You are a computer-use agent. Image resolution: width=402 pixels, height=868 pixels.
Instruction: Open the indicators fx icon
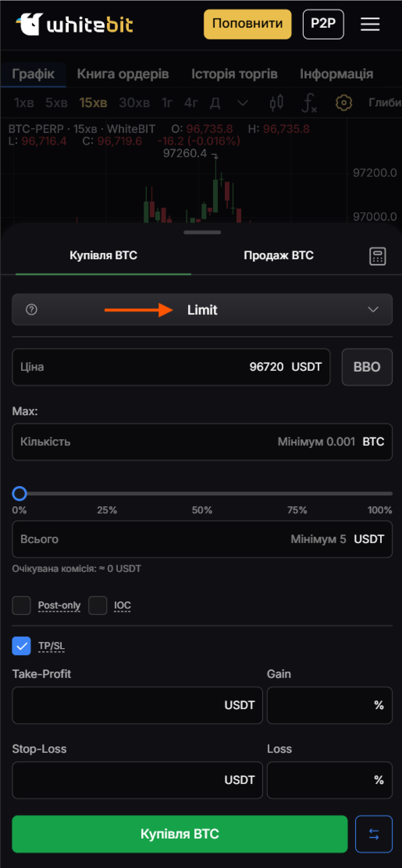pos(309,103)
